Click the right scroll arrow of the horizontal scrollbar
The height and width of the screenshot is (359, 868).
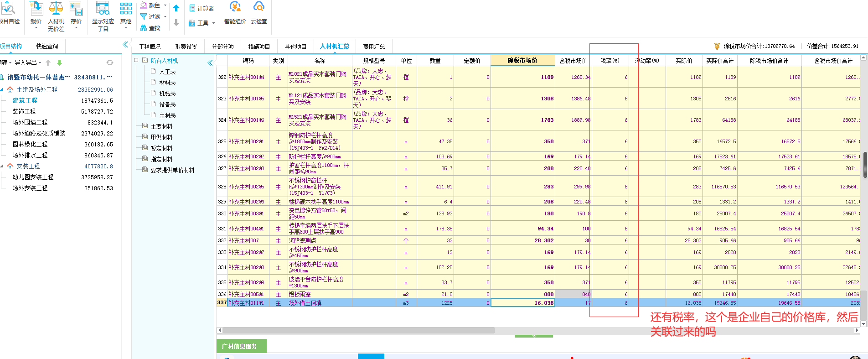(x=857, y=330)
